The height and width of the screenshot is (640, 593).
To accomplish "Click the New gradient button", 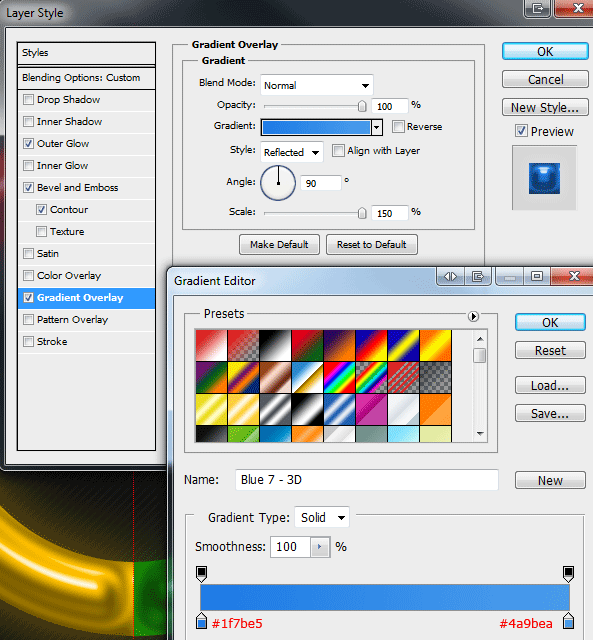I will pos(550,480).
